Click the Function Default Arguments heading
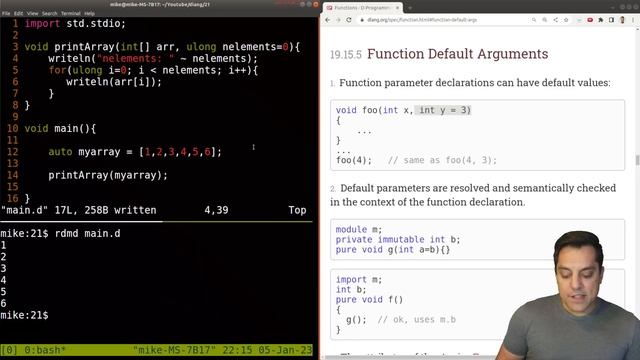 [x=458, y=54]
